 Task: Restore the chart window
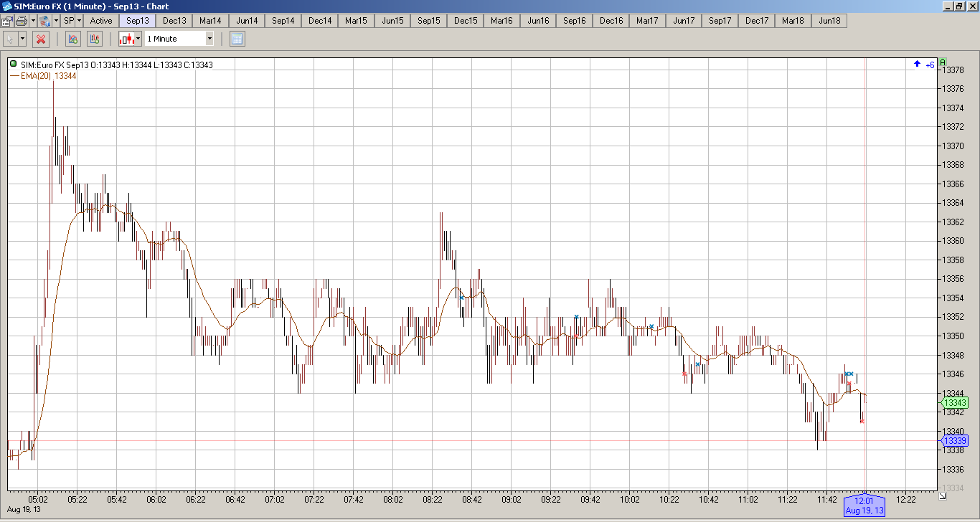[x=958, y=6]
